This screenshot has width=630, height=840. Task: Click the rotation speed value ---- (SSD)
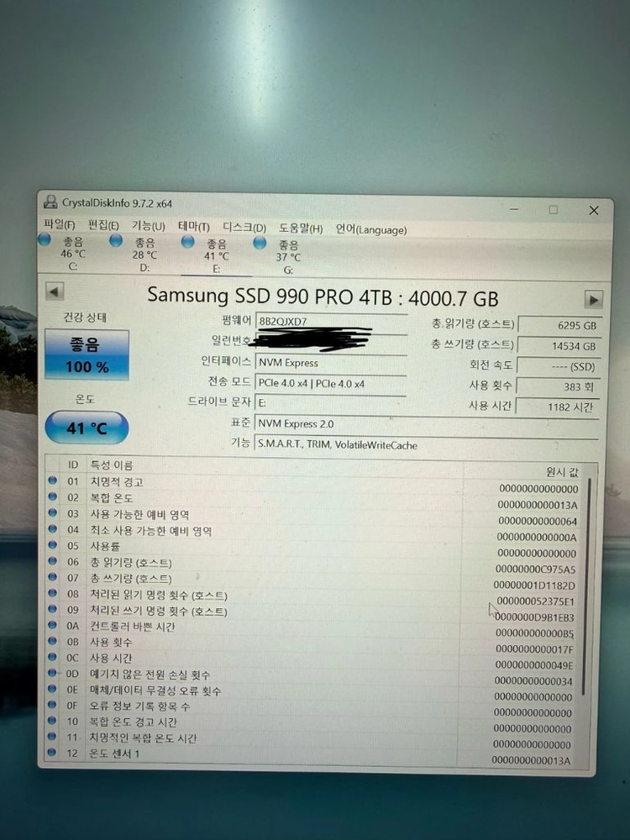559,366
